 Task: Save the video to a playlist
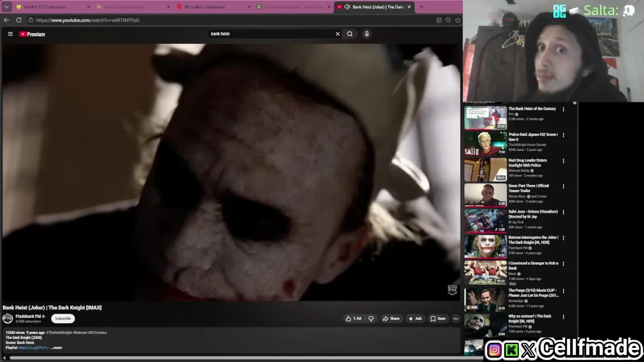(x=438, y=318)
